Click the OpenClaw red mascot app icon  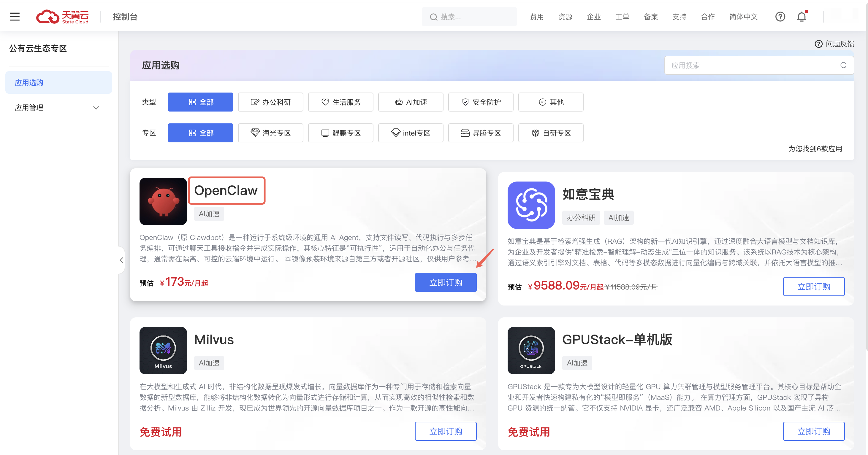pyautogui.click(x=163, y=201)
